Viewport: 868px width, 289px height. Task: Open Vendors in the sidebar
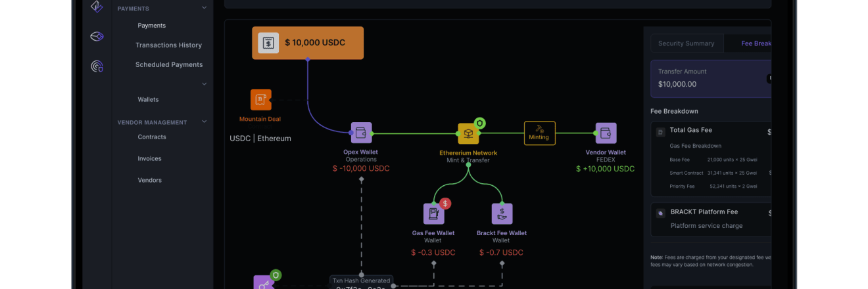click(x=149, y=181)
